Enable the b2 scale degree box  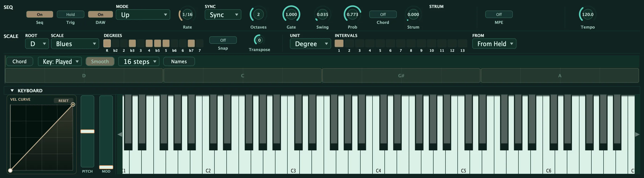click(116, 43)
